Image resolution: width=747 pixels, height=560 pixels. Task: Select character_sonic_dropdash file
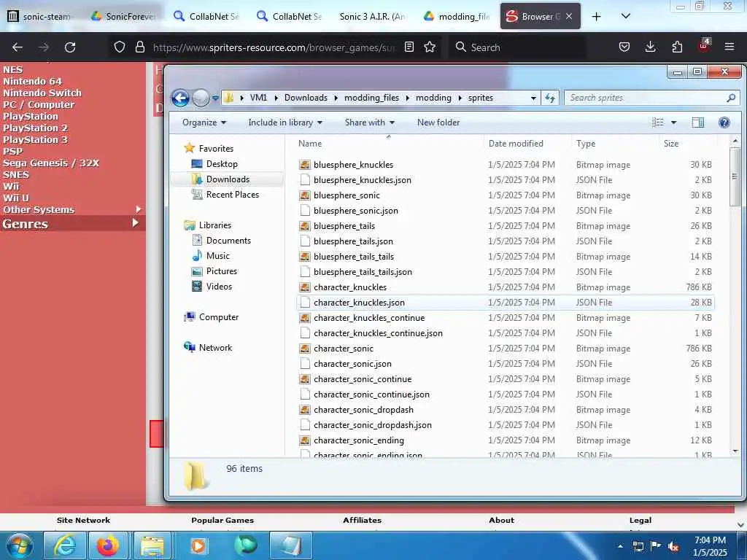click(x=505, y=410)
